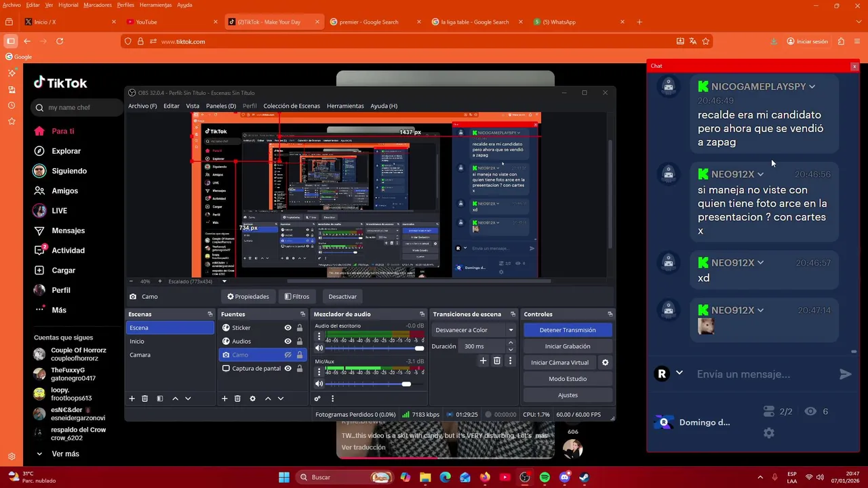This screenshot has width=868, height=488.
Task: Remove selected source in Fuentes panel
Action: tap(237, 399)
